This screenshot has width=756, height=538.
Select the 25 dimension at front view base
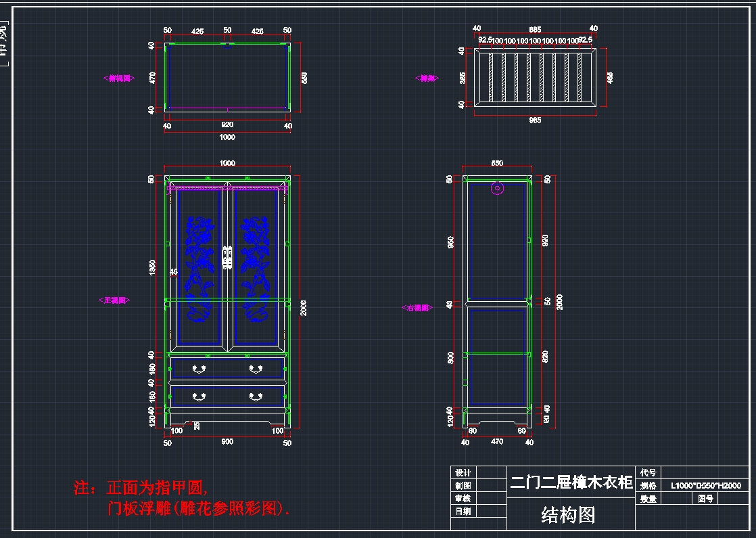(197, 426)
